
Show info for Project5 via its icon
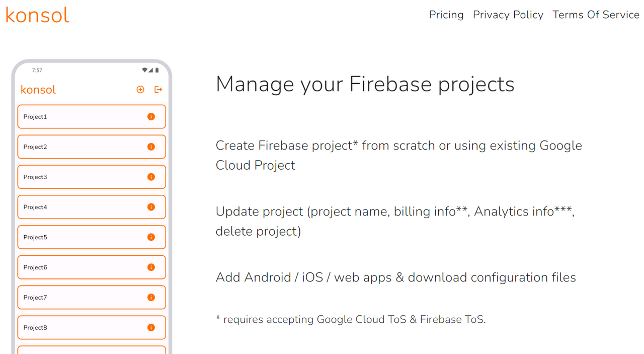(x=151, y=237)
